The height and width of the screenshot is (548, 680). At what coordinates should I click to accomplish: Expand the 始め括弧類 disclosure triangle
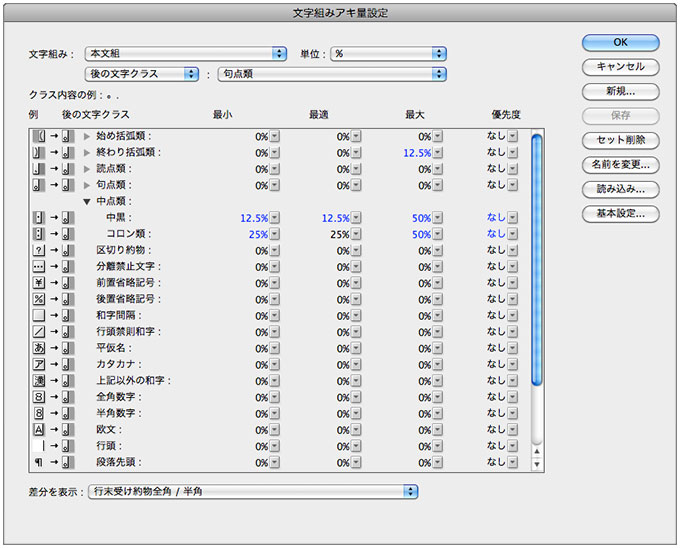click(87, 136)
